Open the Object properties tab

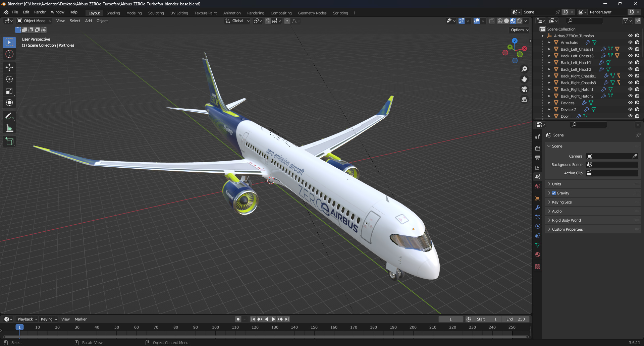coord(538,198)
